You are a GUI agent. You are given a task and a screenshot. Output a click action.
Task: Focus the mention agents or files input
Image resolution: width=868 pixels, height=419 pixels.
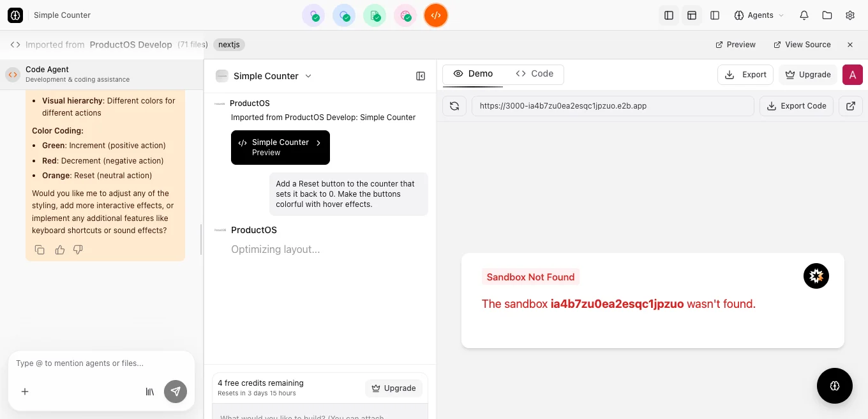pos(101,363)
